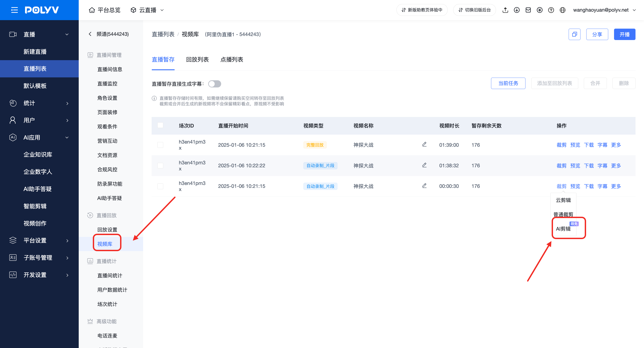The width and height of the screenshot is (644, 348).
Task: Choose 云剪辑 from the crop menu
Action: tap(563, 200)
